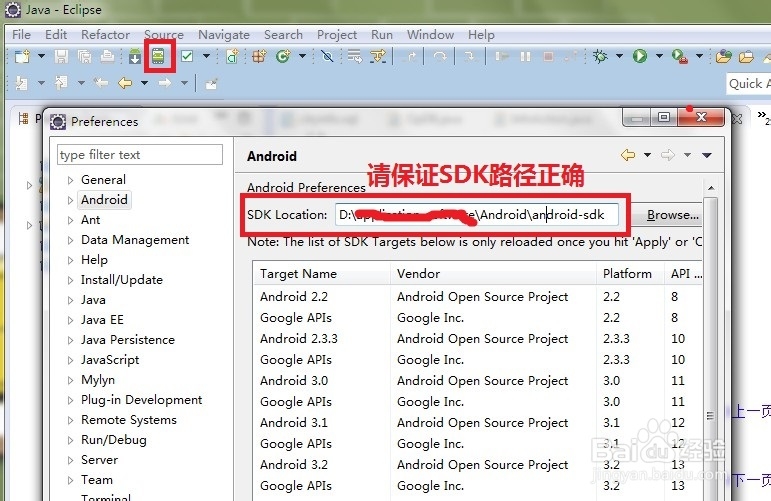Click the yellow back arrow in Preferences
The width and height of the screenshot is (771, 501).
[x=628, y=155]
